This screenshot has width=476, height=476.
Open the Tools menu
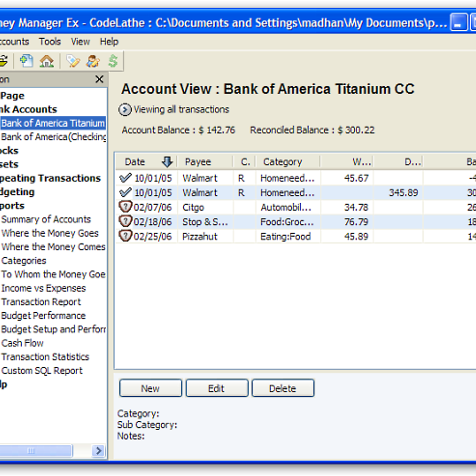click(x=50, y=41)
